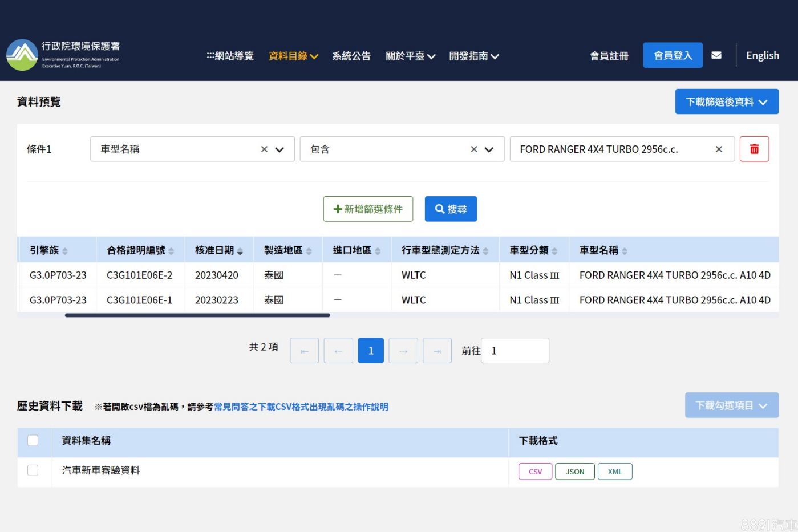Open the 車型名稱 field dropdown
Screen dimensions: 798x532
pos(279,149)
